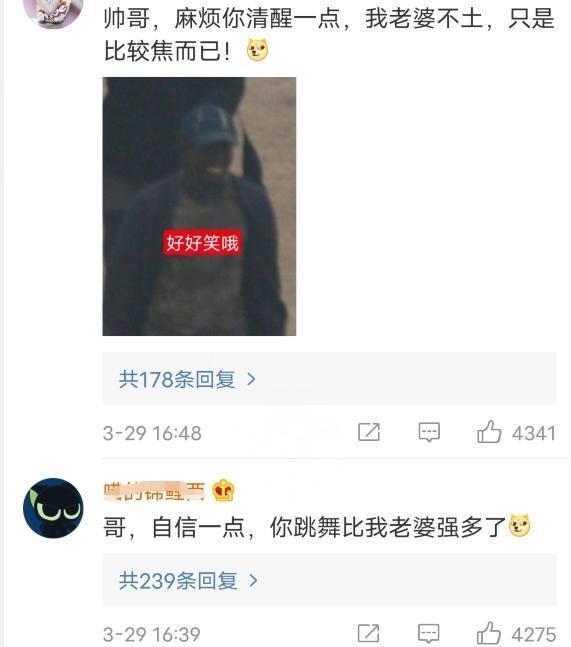
Task: Tap the crown badge beside the username
Action: [x=223, y=491]
